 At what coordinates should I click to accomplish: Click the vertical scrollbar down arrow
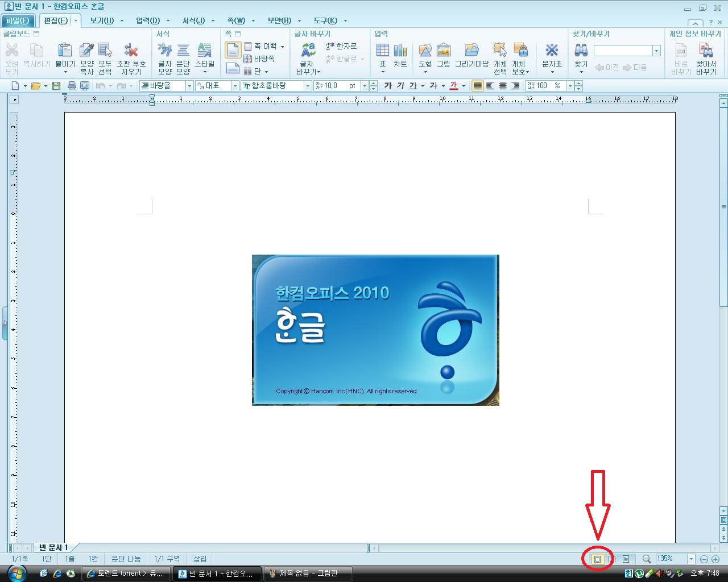tap(723, 510)
